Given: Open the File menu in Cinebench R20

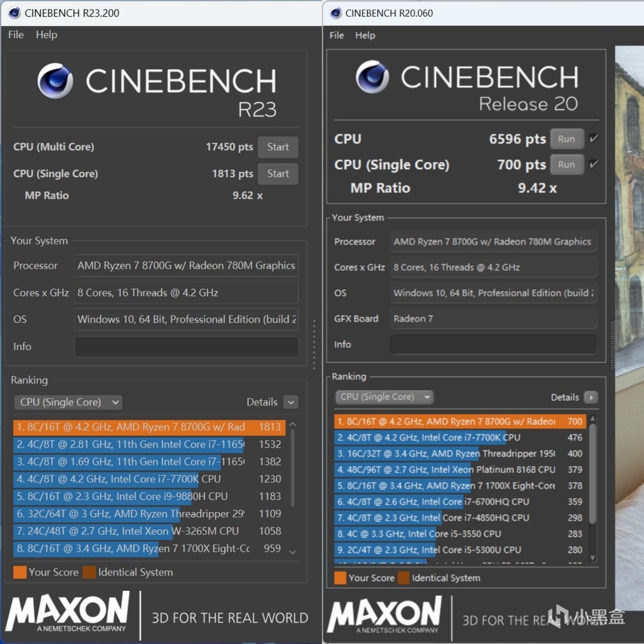Looking at the screenshot, I should 336,35.
